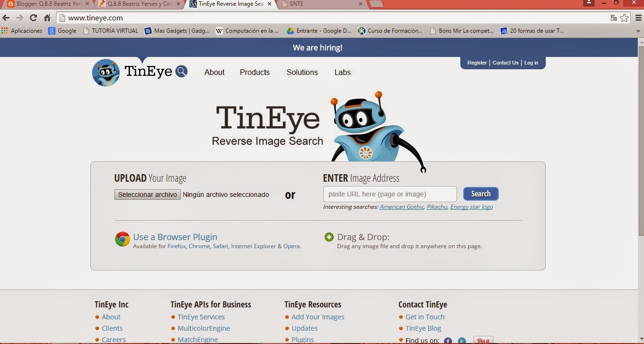644x344 pixels.
Task: Close the TinEye Reverse Image Search tab
Action: (x=269, y=4)
